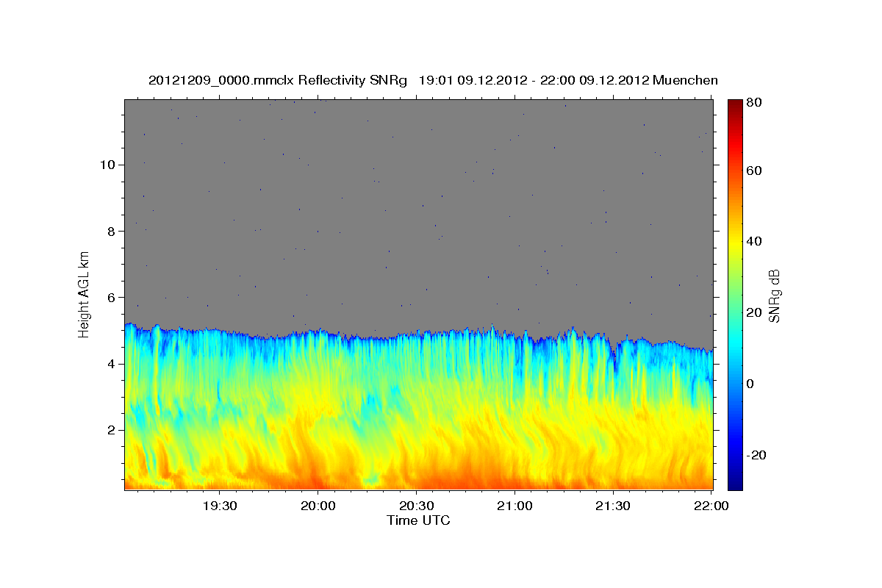Screen dimensions: 882x588
Task: Click the colorbar value 0
Action: click(x=750, y=384)
